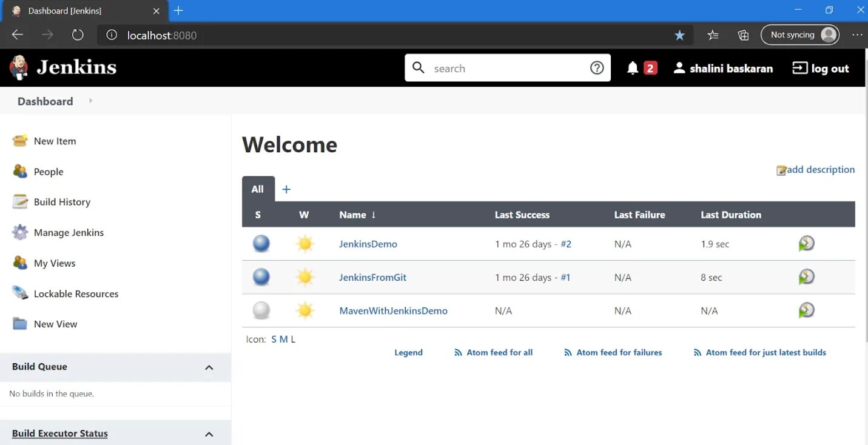The height and width of the screenshot is (445, 868).
Task: Open Atom feed for all
Action: point(493,352)
